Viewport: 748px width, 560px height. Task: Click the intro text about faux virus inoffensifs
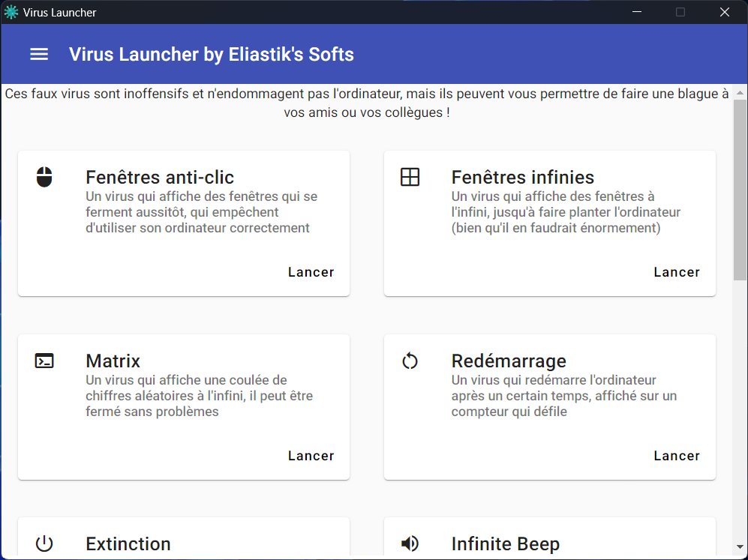pyautogui.click(x=367, y=103)
